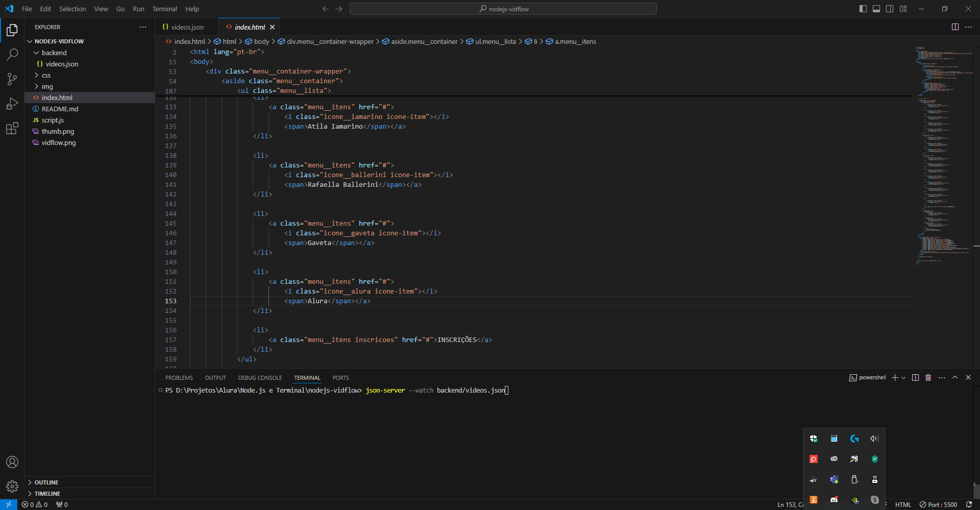Viewport: 980px width, 510px height.
Task: Expand the TIMELINE section
Action: click(x=90, y=494)
